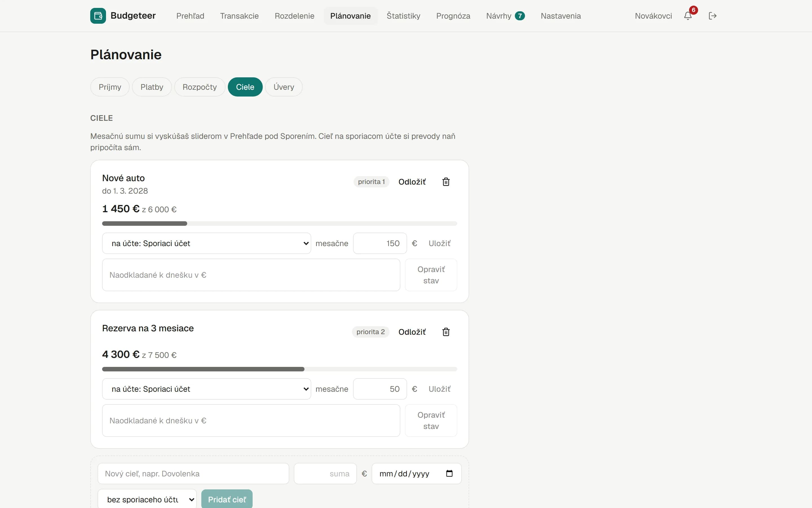Click the Rezerva na 3 mesiace progress bar

pyautogui.click(x=279, y=369)
